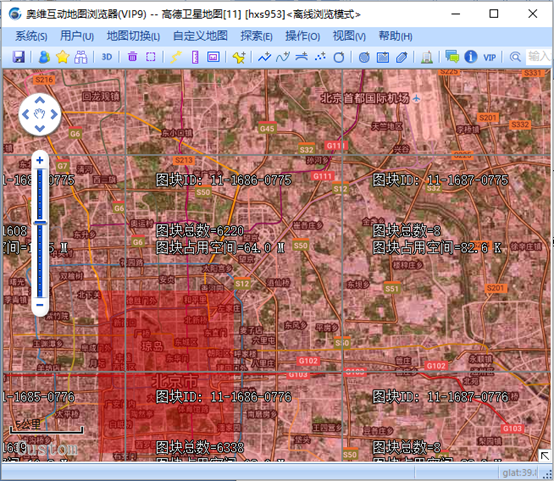This screenshot has height=481, width=554.
Task: Select the draw curve tool
Action: (x=283, y=57)
